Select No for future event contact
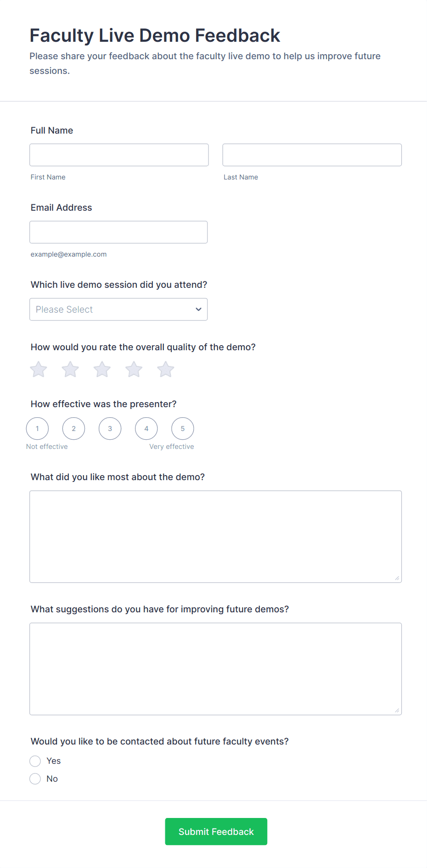 pyautogui.click(x=35, y=779)
